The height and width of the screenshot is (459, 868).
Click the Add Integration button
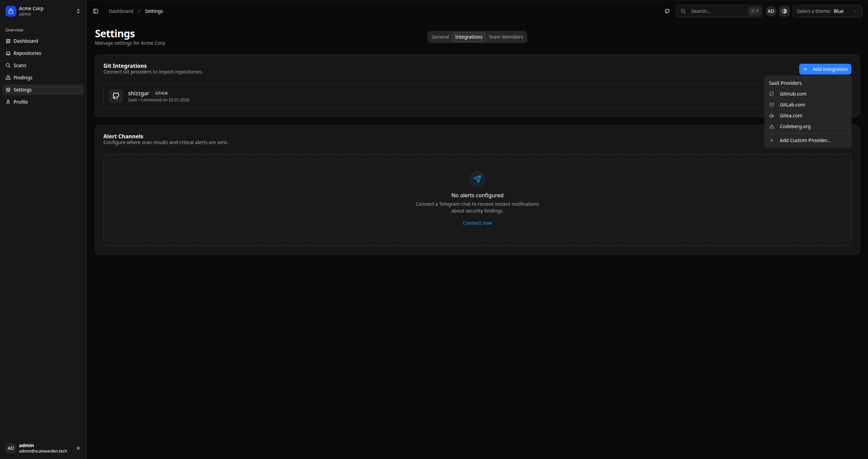(x=825, y=69)
